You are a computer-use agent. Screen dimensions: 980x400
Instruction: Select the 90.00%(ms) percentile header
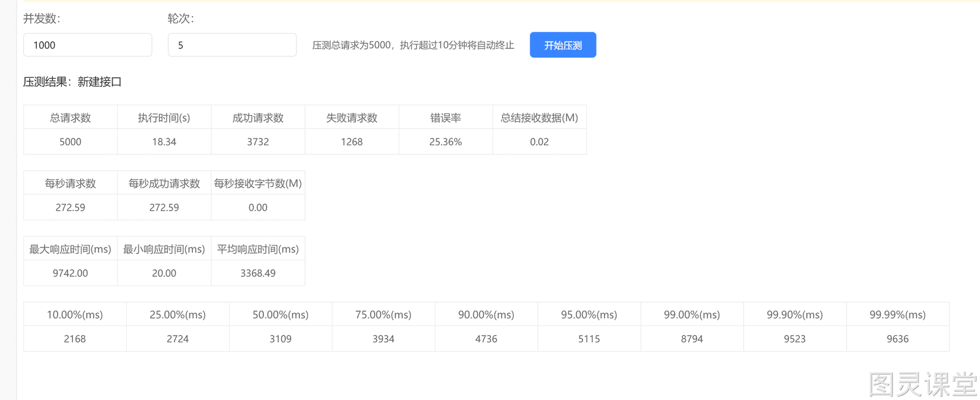point(486,314)
